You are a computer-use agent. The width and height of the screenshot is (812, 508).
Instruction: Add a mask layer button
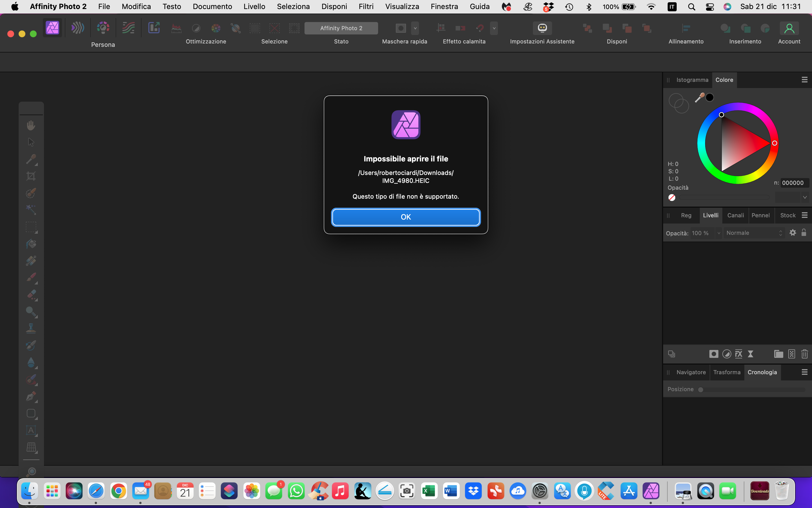click(x=713, y=354)
